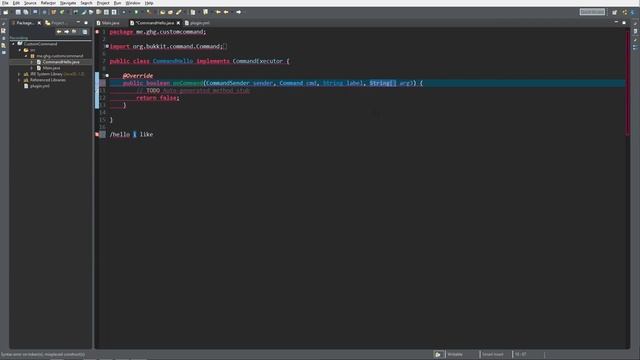Screen dimensions: 640x360
Task: Switch to the plugin.yml editor tab
Action: tap(197, 23)
